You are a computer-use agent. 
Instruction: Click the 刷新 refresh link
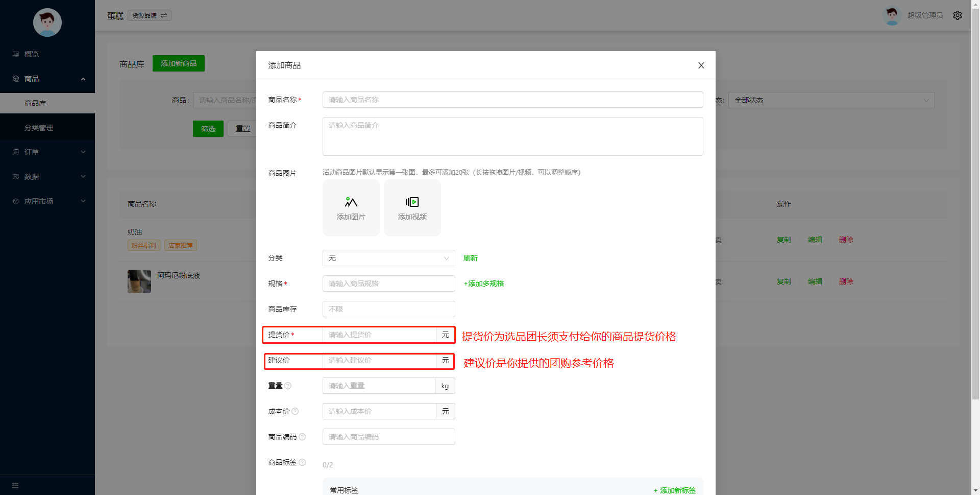tap(471, 258)
